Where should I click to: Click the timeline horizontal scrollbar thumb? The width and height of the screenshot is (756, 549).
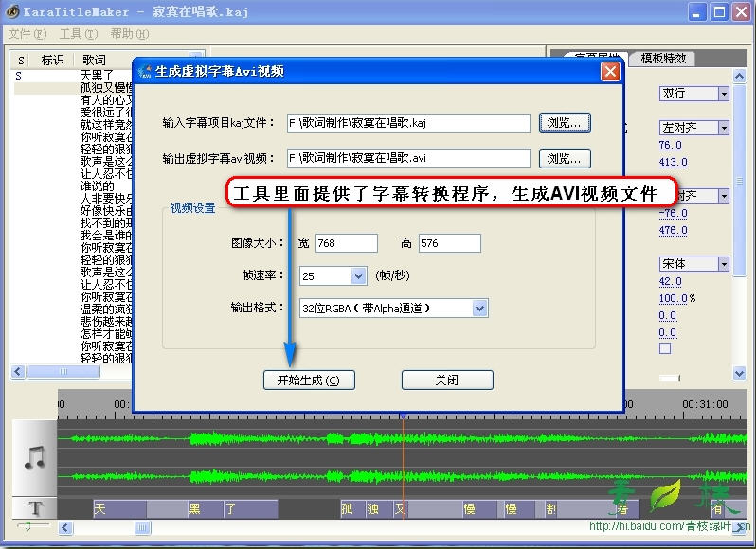(x=142, y=528)
